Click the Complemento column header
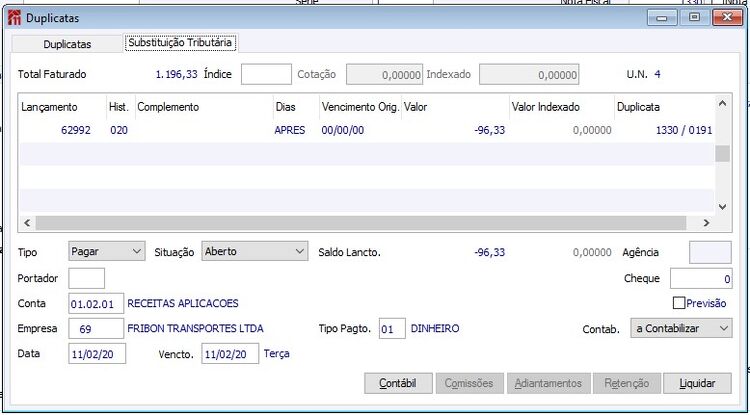The height and width of the screenshot is (415, 750). (x=204, y=107)
